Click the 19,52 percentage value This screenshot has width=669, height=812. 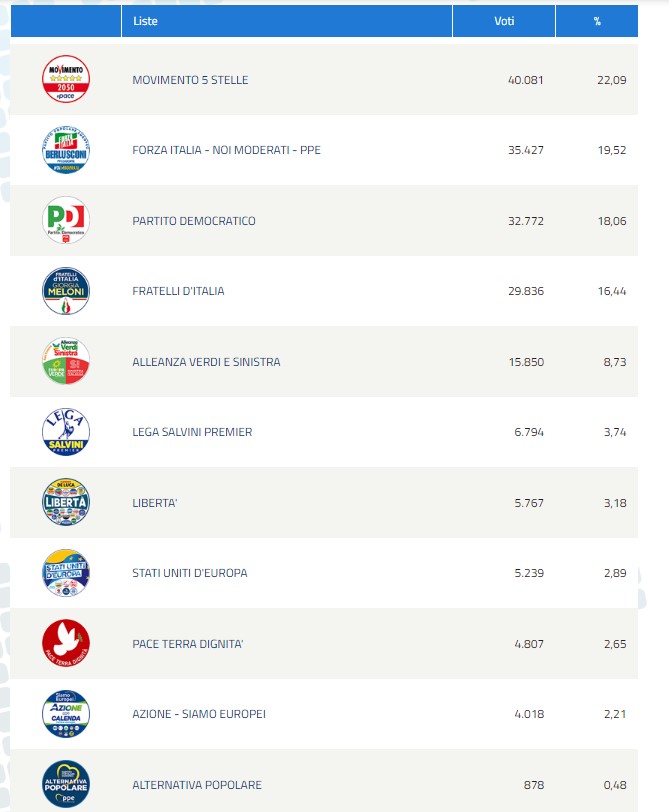click(x=612, y=150)
